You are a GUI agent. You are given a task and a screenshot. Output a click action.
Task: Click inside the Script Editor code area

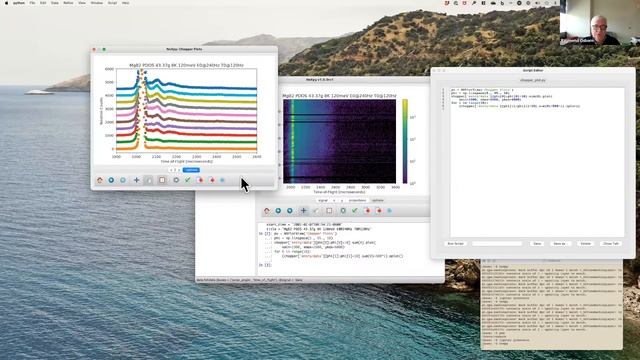(537, 162)
